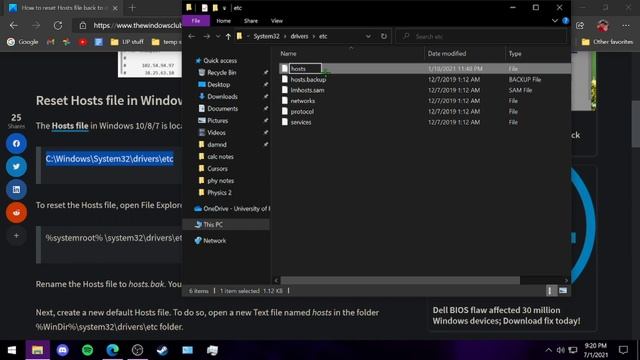The image size is (640, 360).
Task: Open browser settings ellipsis menu
Action: (626, 25)
